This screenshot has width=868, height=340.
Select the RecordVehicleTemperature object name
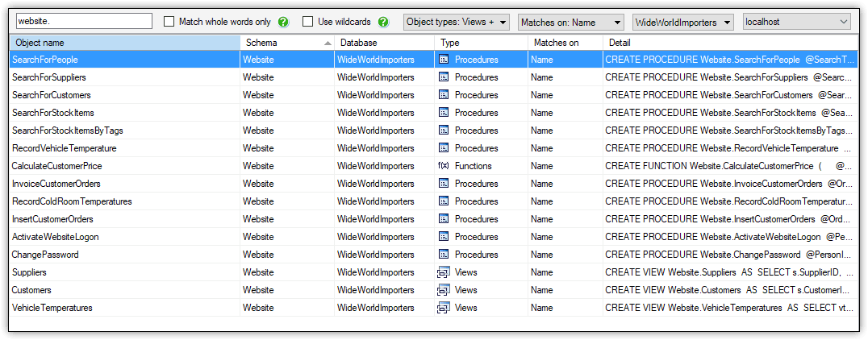click(65, 148)
